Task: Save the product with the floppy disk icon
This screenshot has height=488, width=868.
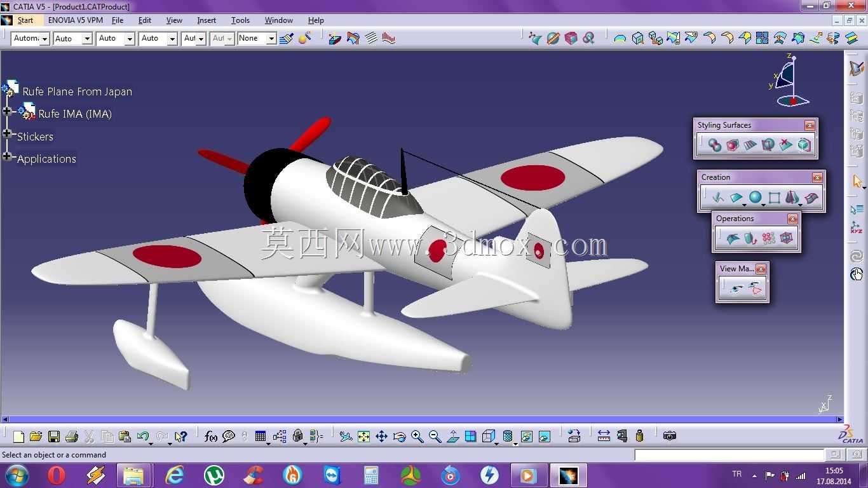Action: click(54, 436)
